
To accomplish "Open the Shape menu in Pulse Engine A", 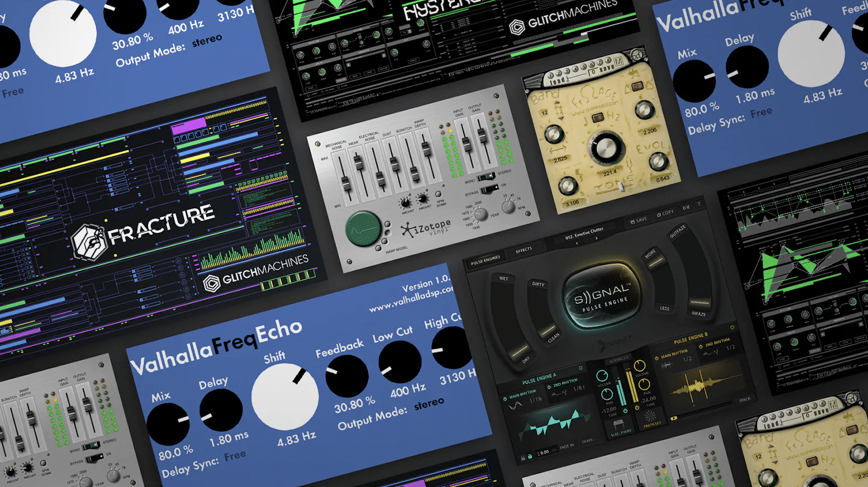I will tap(588, 441).
